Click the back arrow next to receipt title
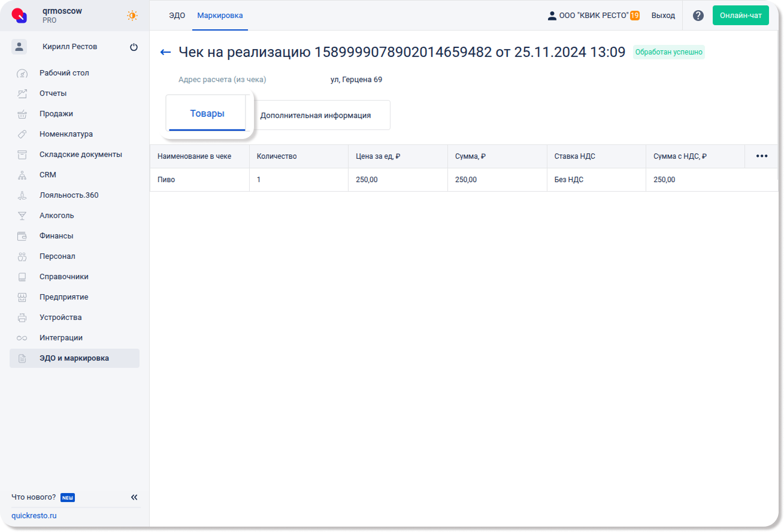784x532 pixels. [166, 52]
